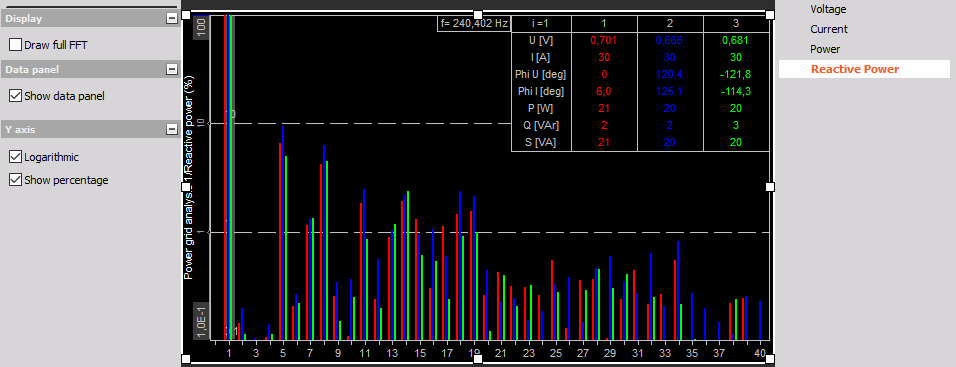This screenshot has width=956, height=367.
Task: Click the top-left widget resize handle
Action: coord(186,15)
